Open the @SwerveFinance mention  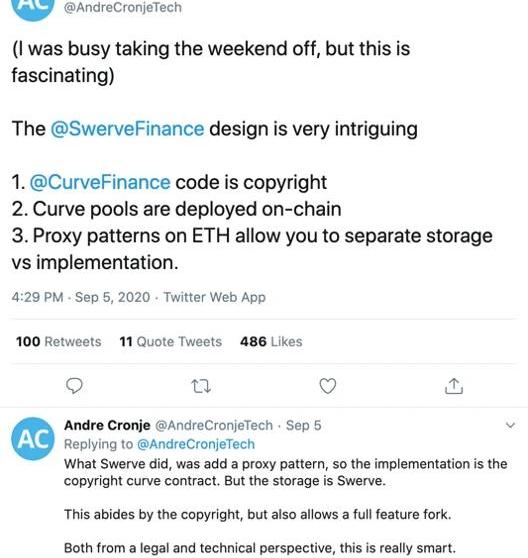click(127, 128)
